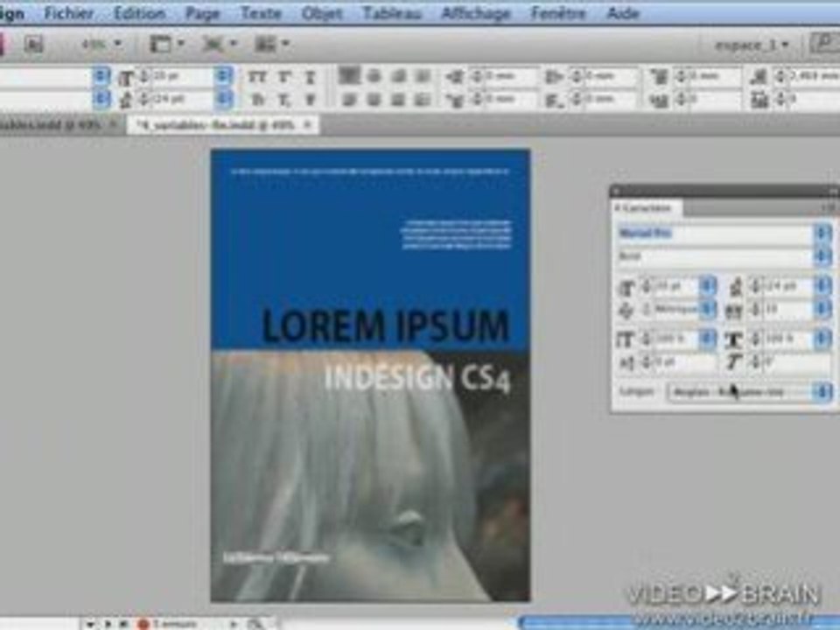The height and width of the screenshot is (630, 840).
Task: Open font size dropdown in control bar
Action: (225, 77)
